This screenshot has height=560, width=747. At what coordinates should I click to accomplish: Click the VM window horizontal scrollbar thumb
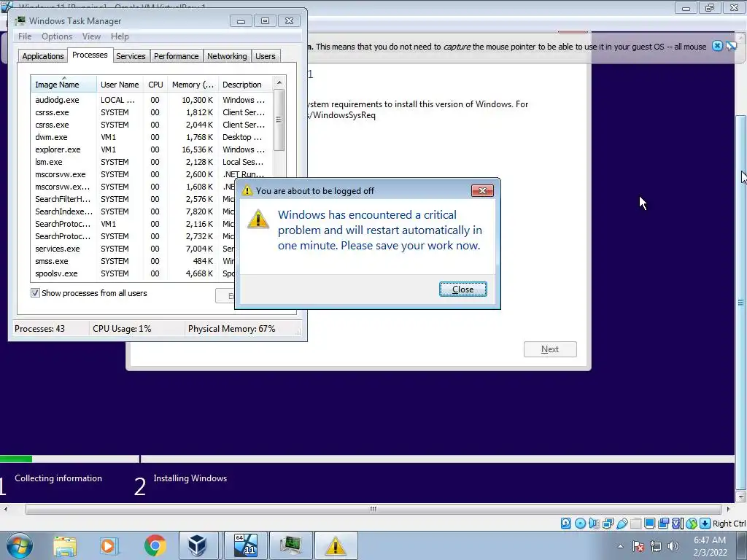tap(373, 509)
